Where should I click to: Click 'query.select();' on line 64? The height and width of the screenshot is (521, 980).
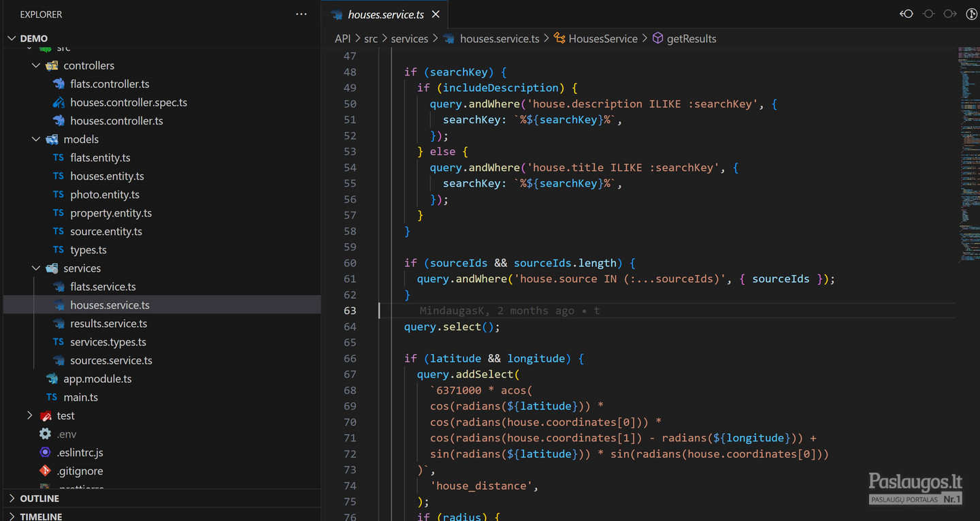pyautogui.click(x=452, y=327)
